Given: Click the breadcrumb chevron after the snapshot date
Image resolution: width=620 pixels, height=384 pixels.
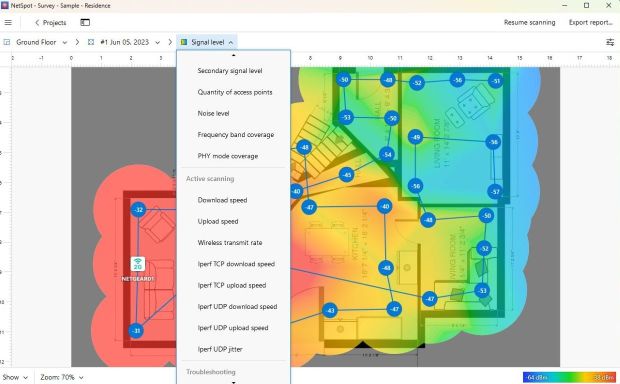Looking at the screenshot, I should pyautogui.click(x=170, y=42).
